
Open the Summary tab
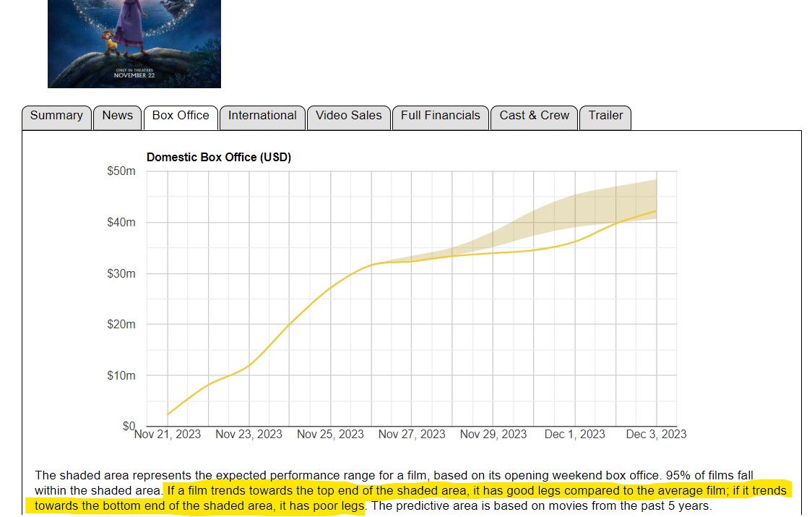56,116
